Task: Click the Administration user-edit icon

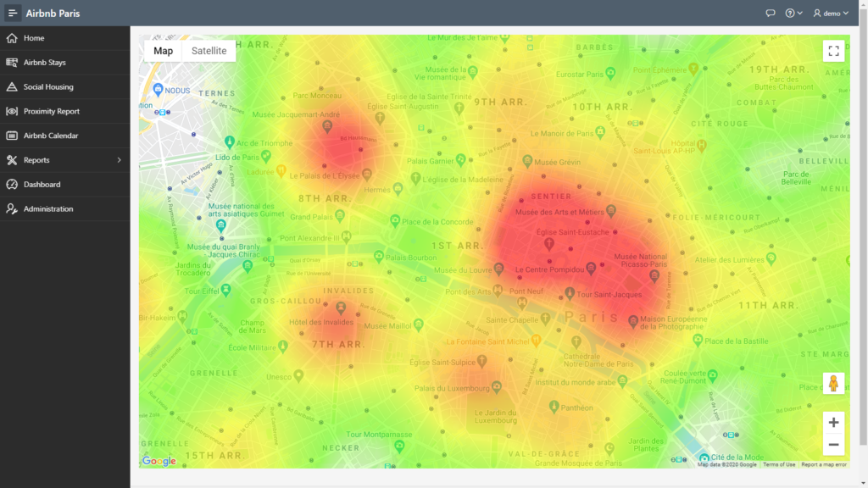Action: pos(12,208)
